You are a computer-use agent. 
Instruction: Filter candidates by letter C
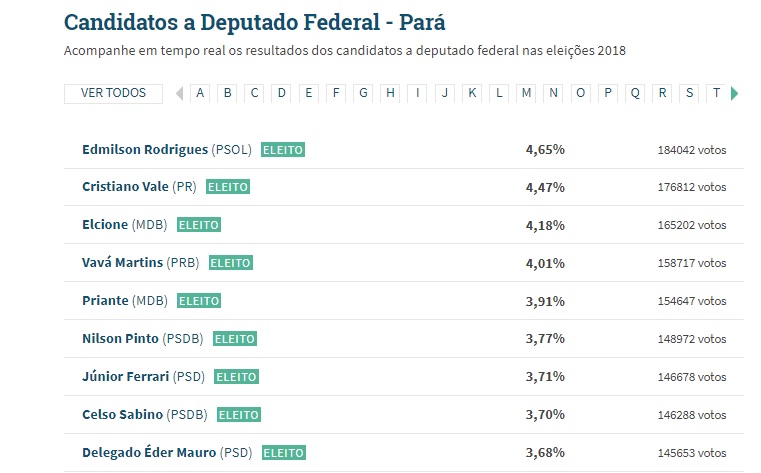point(255,93)
